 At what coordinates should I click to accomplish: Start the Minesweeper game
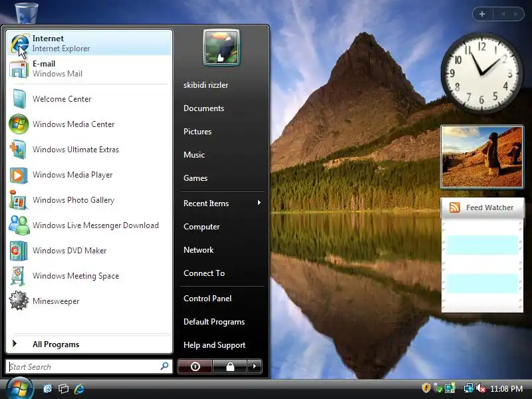pos(89,301)
